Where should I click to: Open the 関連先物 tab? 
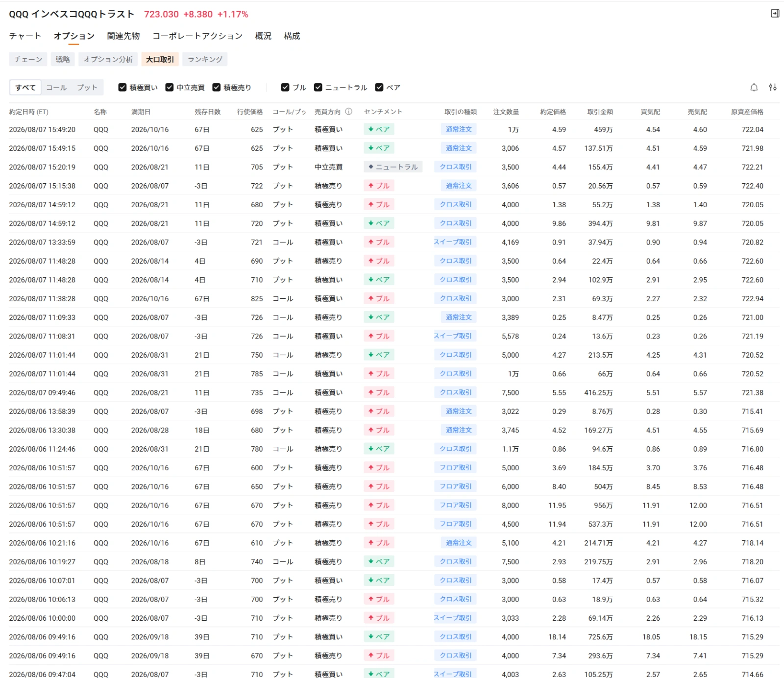point(123,36)
